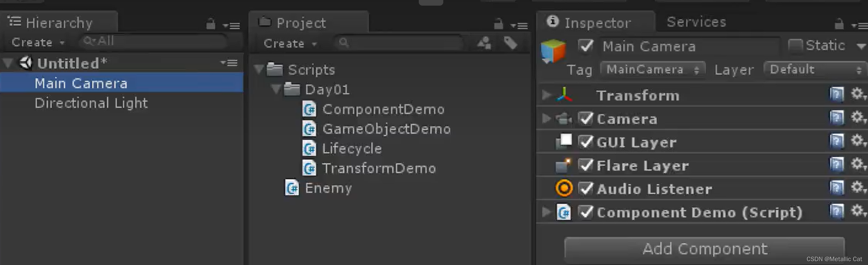Open the Tag dropdown showing MainCamera

point(652,69)
